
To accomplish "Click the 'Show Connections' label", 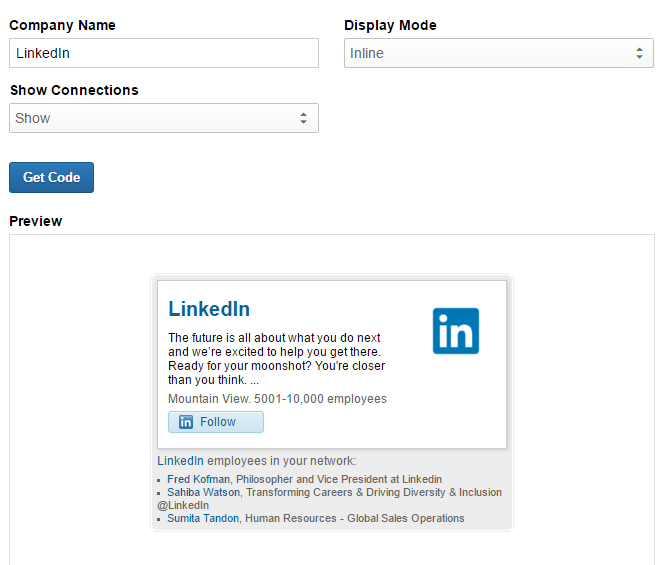I will pyautogui.click(x=74, y=90).
